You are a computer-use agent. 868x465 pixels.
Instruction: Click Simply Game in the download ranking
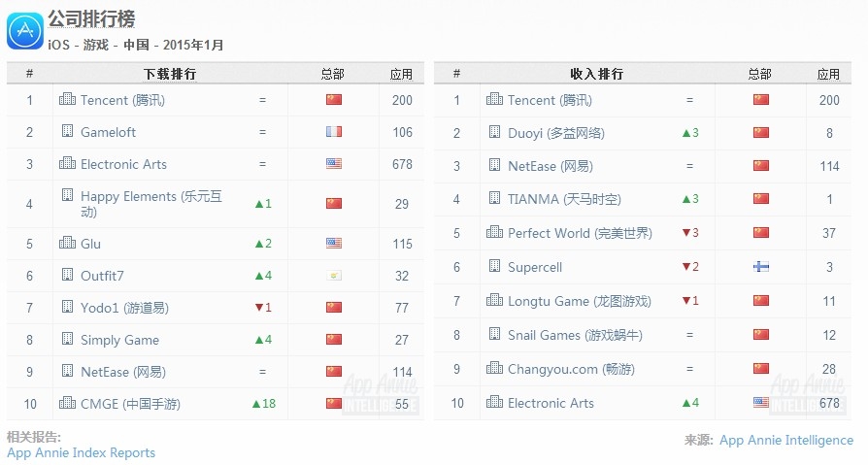(x=119, y=340)
